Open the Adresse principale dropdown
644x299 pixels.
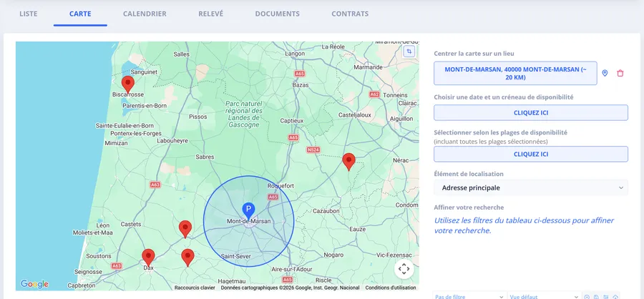pos(531,187)
